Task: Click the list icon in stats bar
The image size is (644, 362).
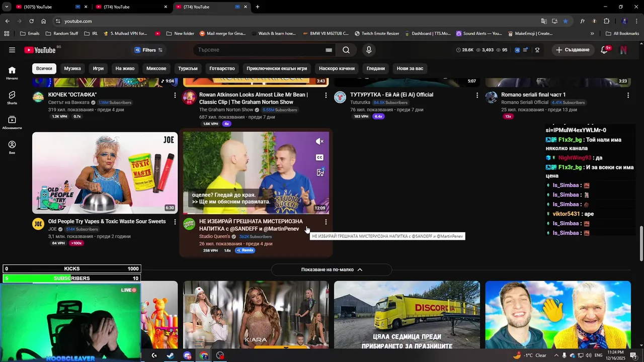Action: coord(526,50)
